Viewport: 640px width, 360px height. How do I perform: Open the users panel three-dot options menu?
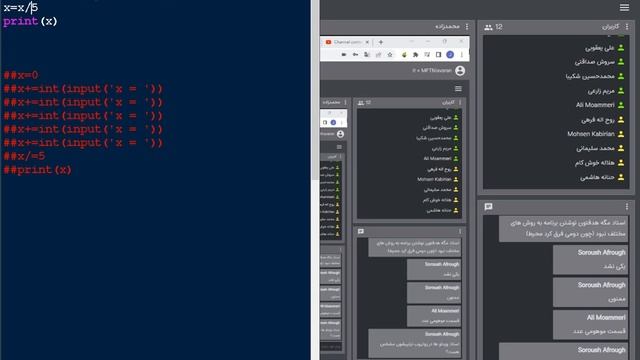coord(627,27)
